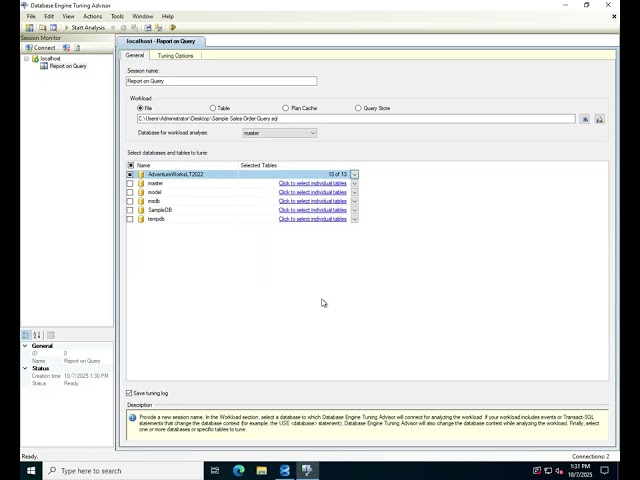Select the File workload radio button
This screenshot has height=480, width=640.
(x=140, y=108)
